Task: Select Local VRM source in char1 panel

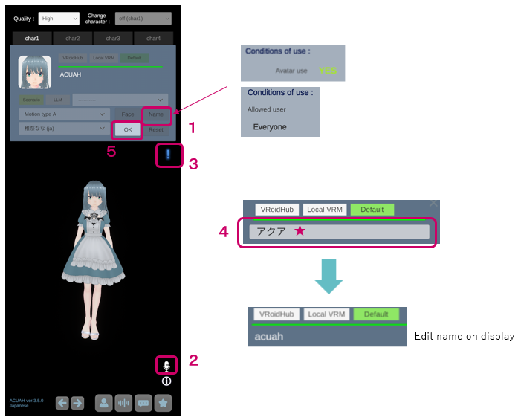Action: pyautogui.click(x=103, y=58)
